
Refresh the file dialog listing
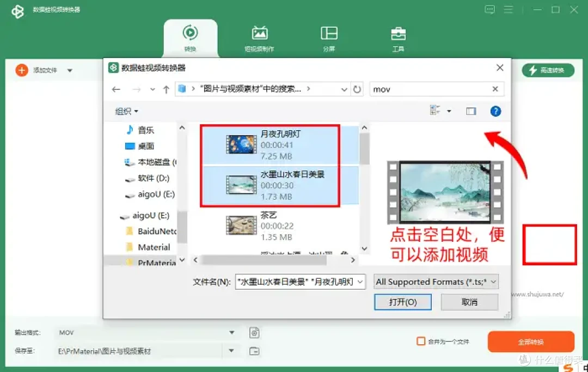(x=357, y=89)
